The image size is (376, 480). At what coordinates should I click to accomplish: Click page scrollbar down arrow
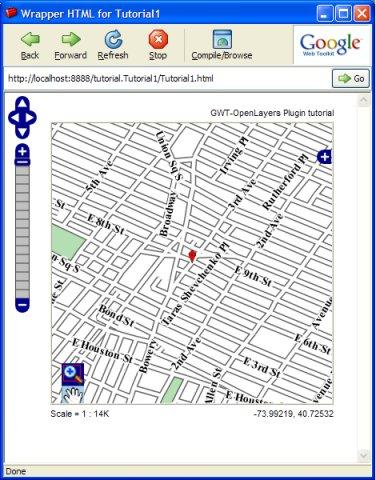coord(363,455)
